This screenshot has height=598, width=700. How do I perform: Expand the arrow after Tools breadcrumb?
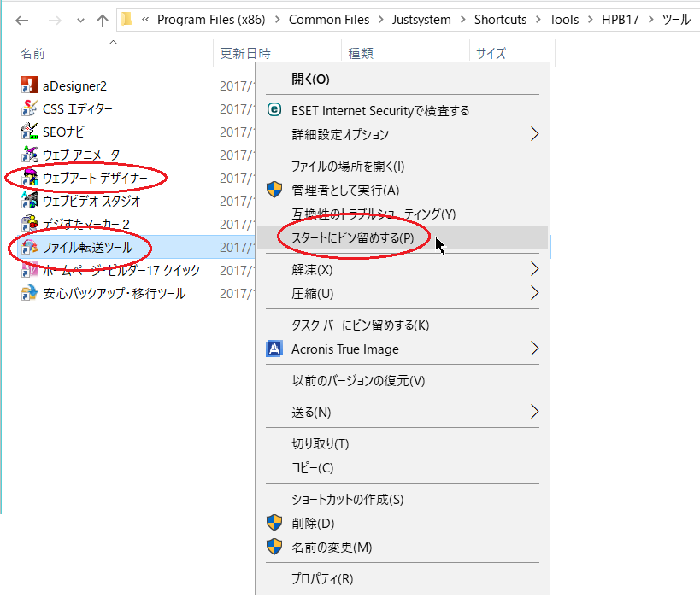591,20
